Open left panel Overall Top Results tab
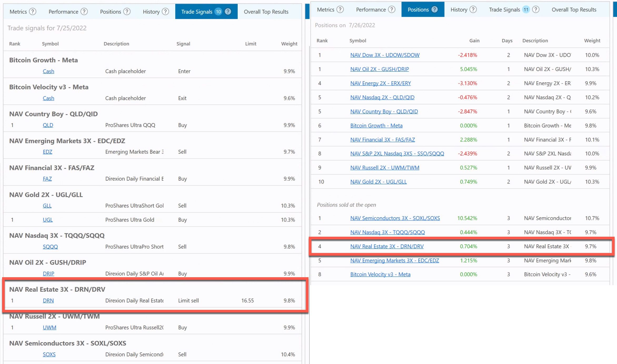Image resolution: width=617 pixels, height=364 pixels. pyautogui.click(x=266, y=12)
